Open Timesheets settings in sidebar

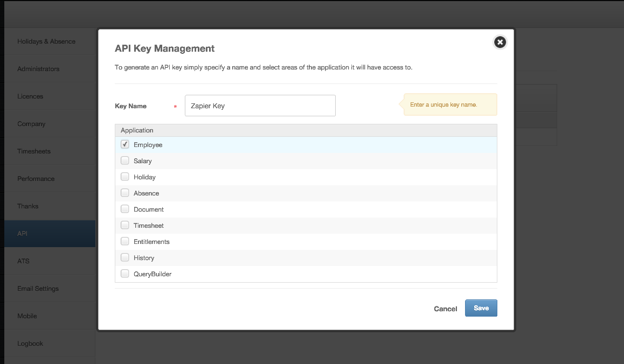pyautogui.click(x=50, y=151)
